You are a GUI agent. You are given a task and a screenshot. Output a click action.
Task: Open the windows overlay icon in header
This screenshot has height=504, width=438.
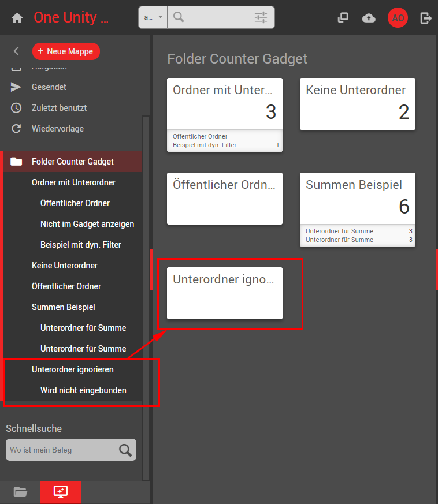click(343, 18)
